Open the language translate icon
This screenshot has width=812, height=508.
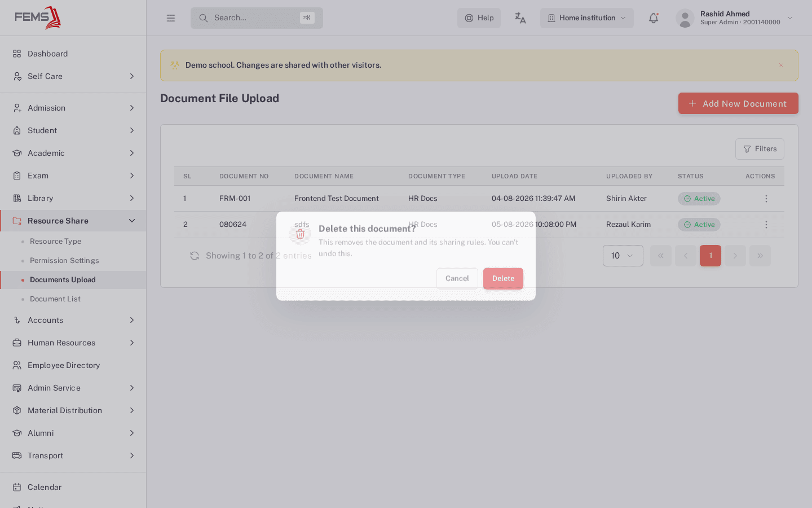tap(520, 18)
